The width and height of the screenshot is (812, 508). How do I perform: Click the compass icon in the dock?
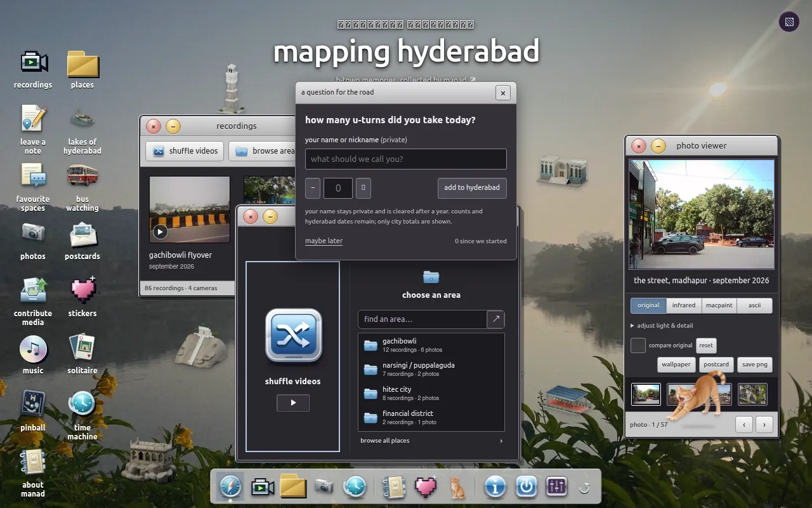pos(231,487)
